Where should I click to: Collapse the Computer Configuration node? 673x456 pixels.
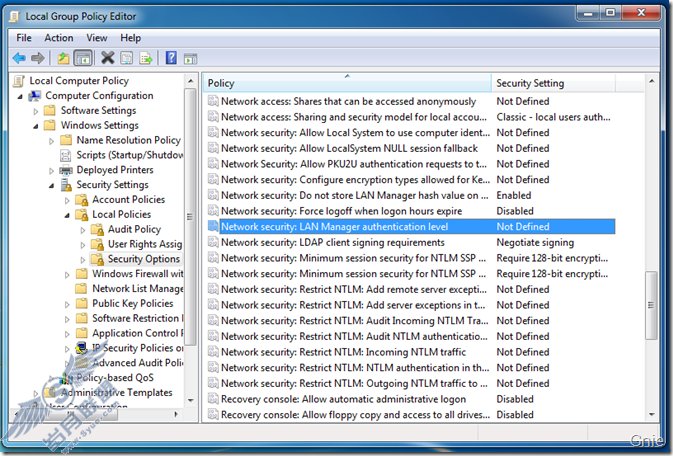pos(20,97)
